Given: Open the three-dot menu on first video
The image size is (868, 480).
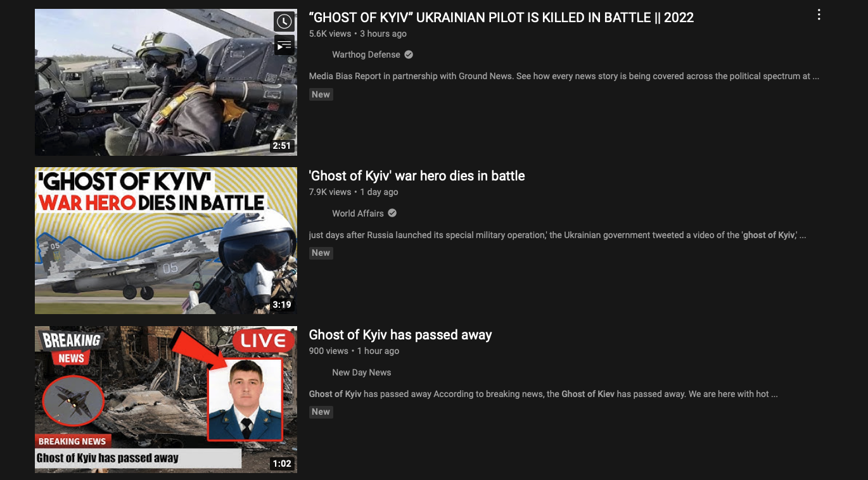Looking at the screenshot, I should click(x=819, y=15).
